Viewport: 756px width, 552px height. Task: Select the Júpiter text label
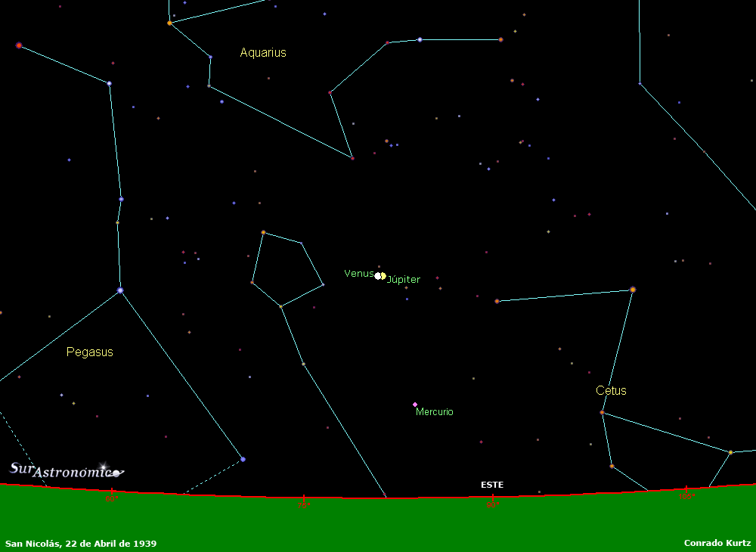click(x=404, y=280)
